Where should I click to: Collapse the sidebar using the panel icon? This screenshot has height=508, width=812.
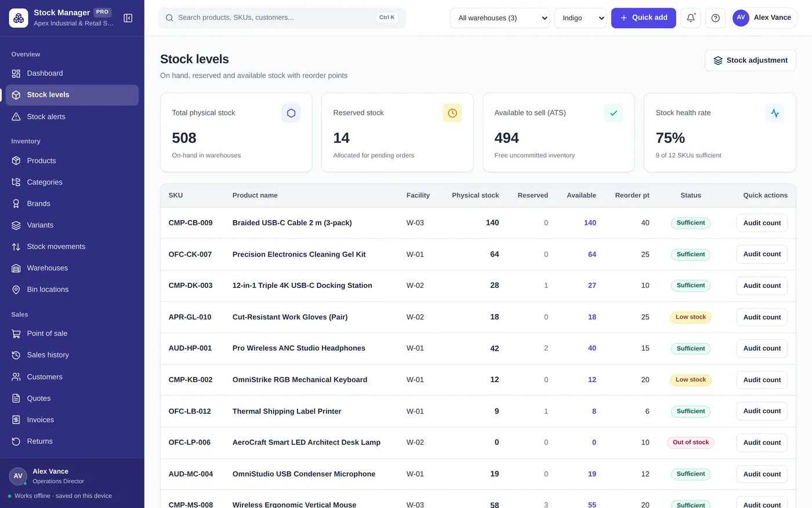tap(128, 18)
